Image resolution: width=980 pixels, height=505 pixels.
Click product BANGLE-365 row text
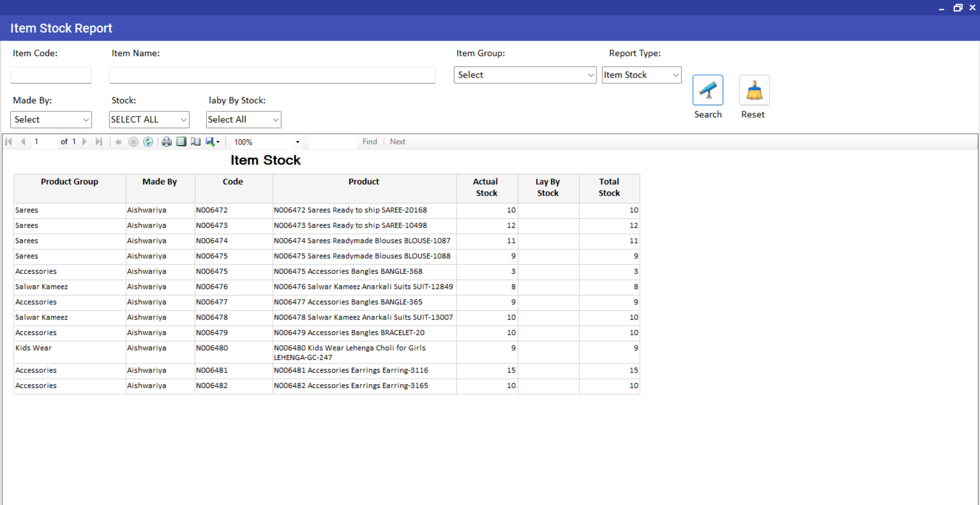[x=348, y=302]
